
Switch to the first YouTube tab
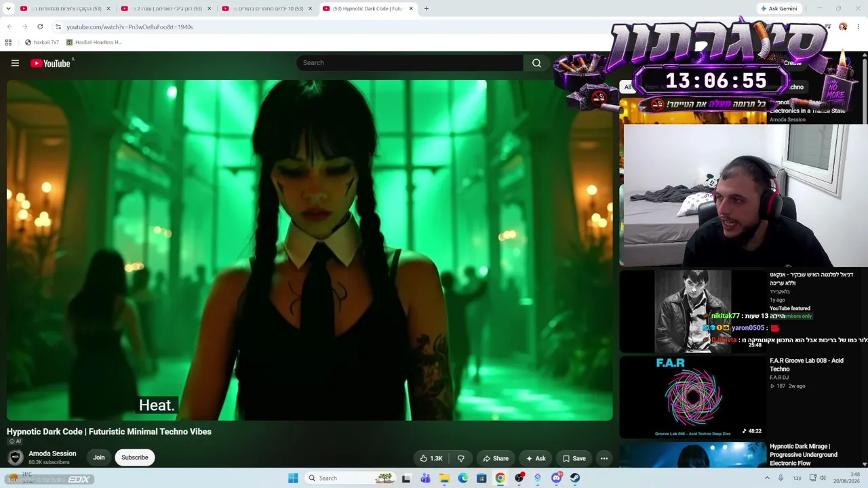[64, 9]
